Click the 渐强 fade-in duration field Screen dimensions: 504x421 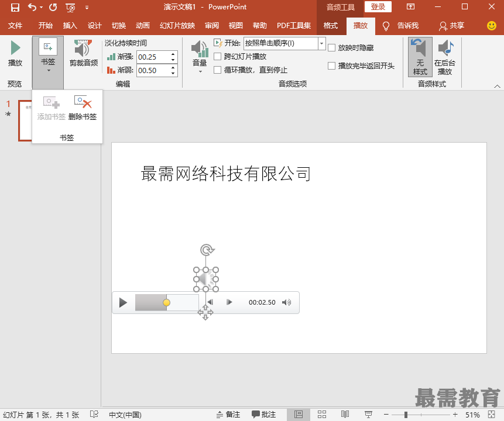(x=152, y=57)
